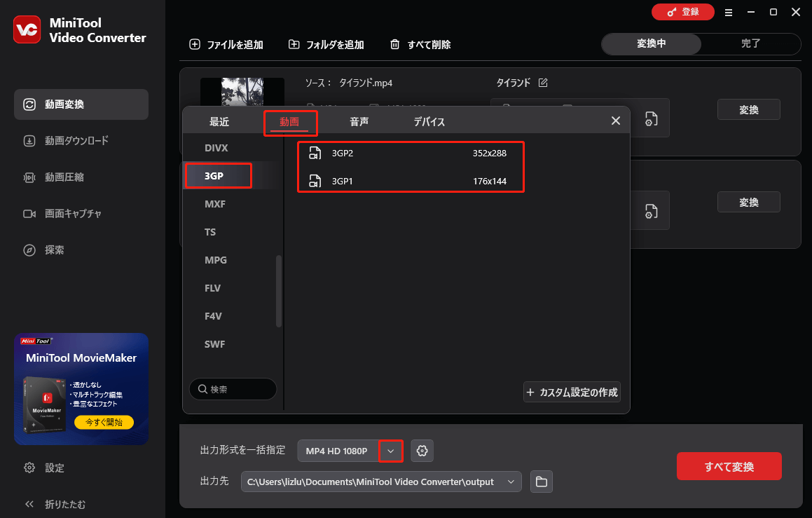Choose SWF in the format list
This screenshot has height=518, width=812.
(x=233, y=343)
